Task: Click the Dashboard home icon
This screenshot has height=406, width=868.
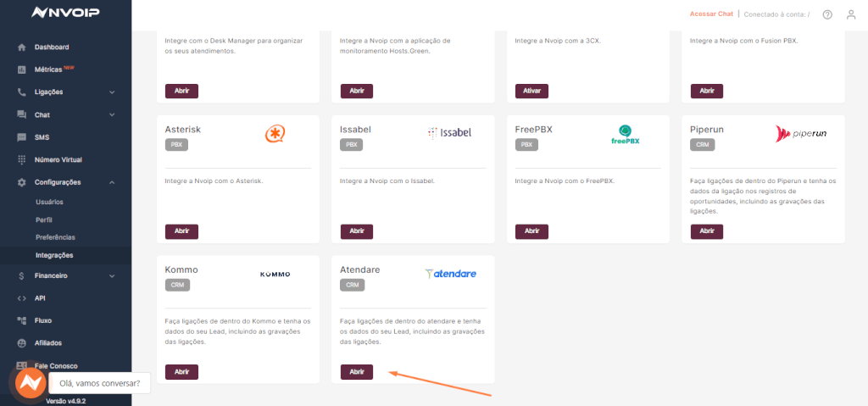Action: coord(21,47)
